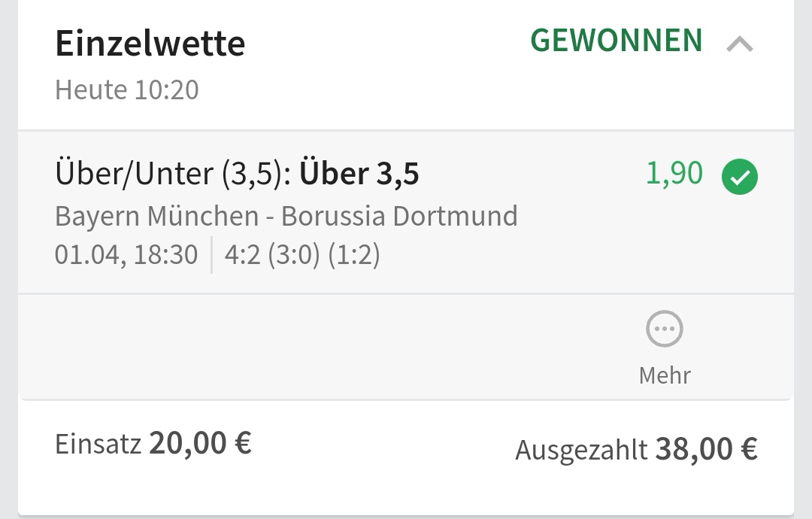Select the GEWONNEN status label
This screenshot has width=812, height=519.
617,41
